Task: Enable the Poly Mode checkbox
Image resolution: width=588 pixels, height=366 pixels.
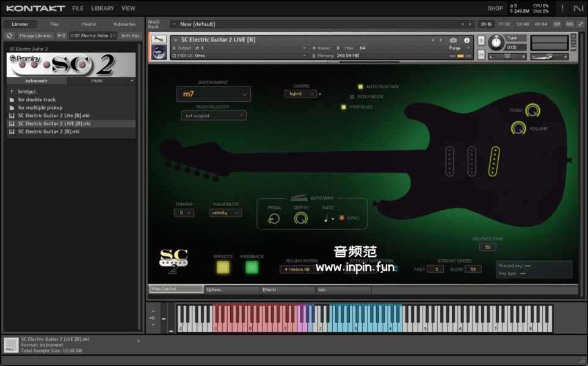Action: [x=352, y=96]
